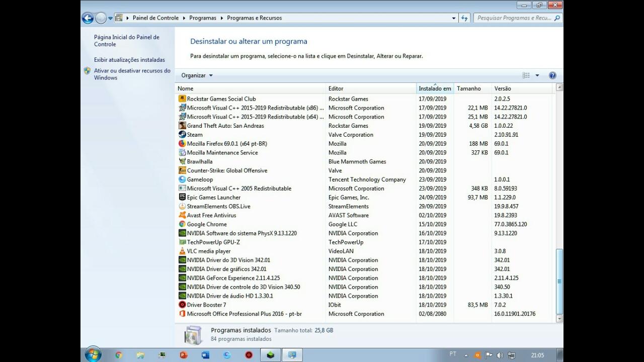Select NVIDIA Driver de controle do 3D Vision
644x362 pixels.
[365, 287]
